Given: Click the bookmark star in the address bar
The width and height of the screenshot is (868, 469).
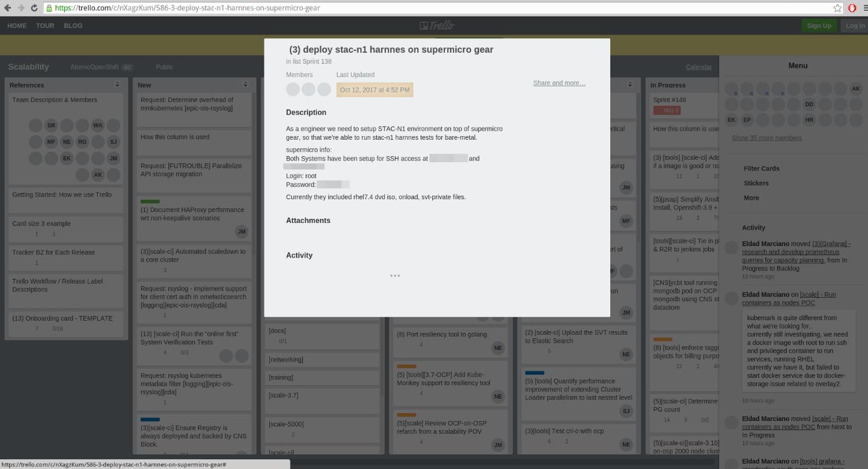Looking at the screenshot, I should [838, 8].
